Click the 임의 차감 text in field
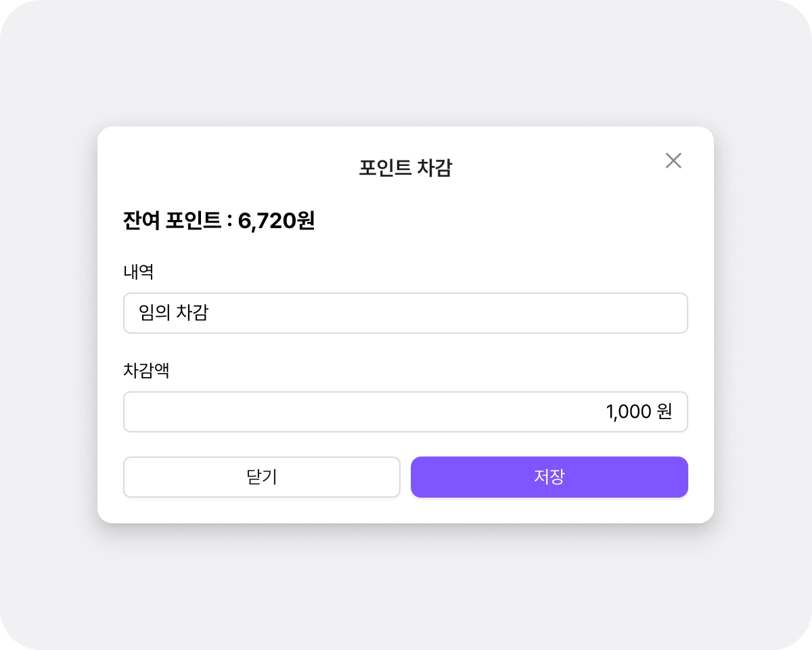The height and width of the screenshot is (650, 812). [174, 313]
